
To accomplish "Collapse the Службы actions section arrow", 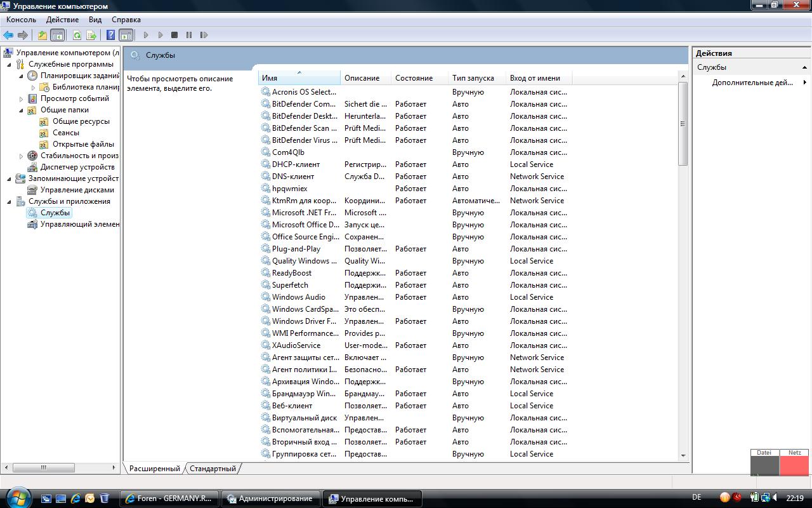I will point(804,67).
